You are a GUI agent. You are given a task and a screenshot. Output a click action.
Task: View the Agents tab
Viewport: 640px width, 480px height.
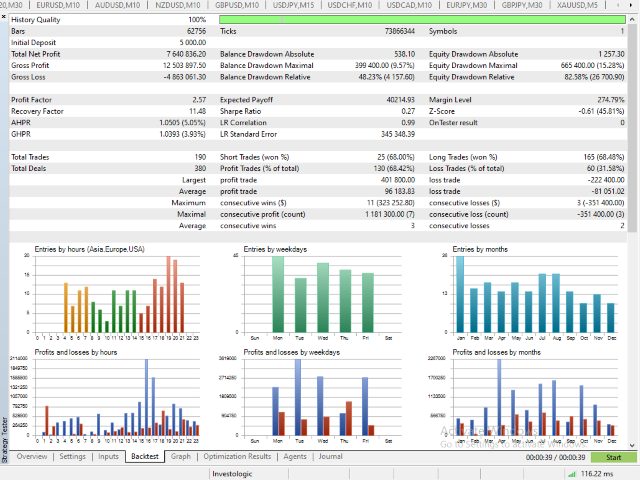295,456
